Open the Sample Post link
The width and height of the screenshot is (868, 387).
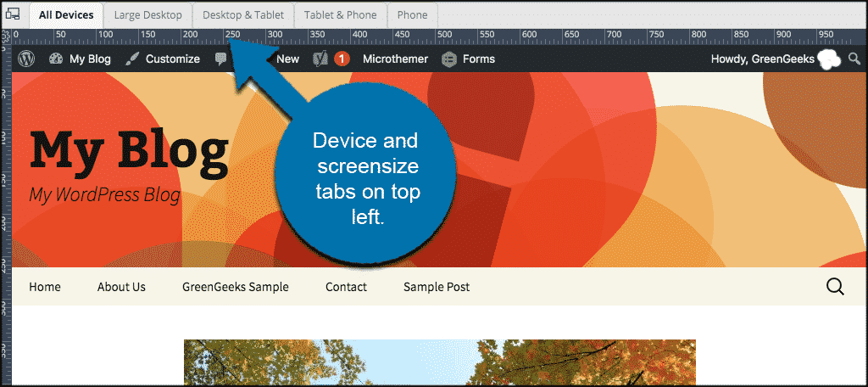point(437,287)
